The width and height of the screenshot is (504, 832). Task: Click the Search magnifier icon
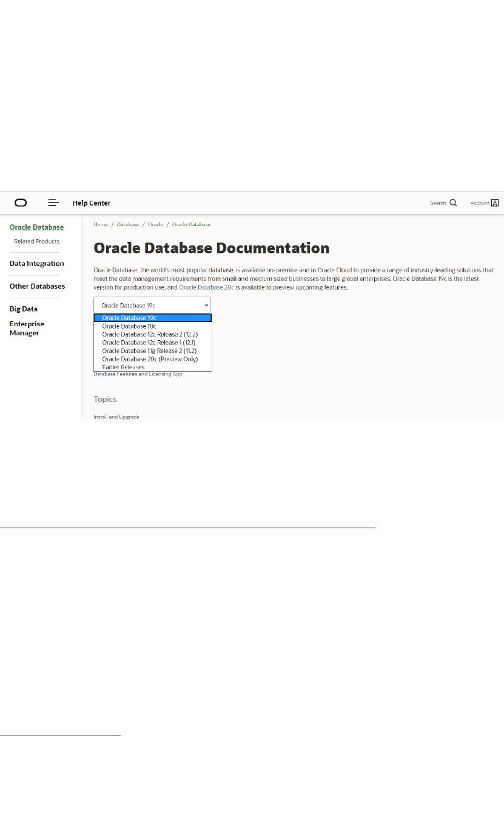453,203
